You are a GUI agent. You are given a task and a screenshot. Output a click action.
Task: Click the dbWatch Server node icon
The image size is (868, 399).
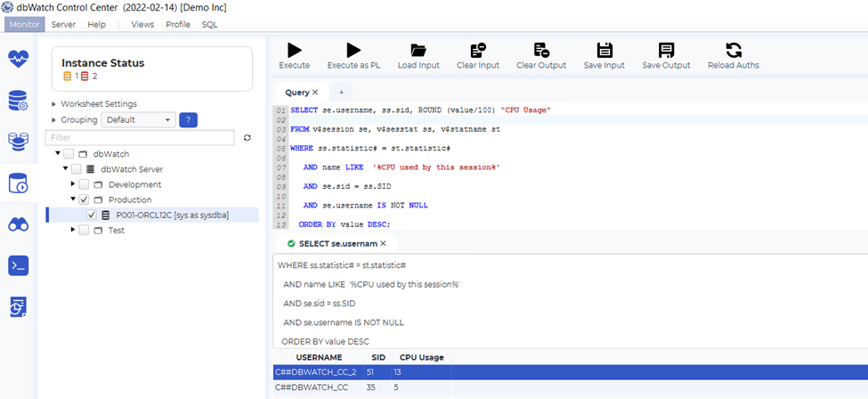[90, 169]
